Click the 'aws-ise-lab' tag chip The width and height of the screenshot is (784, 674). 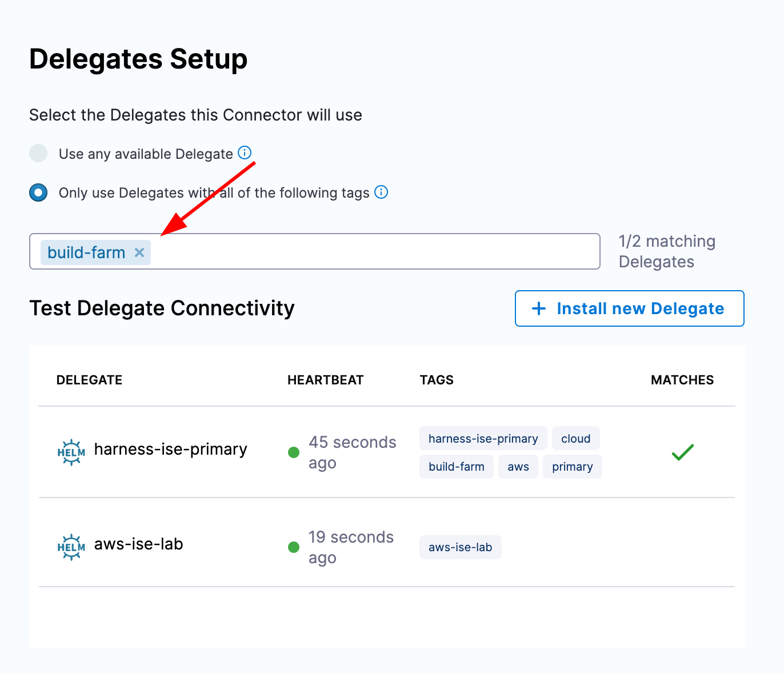coord(460,547)
